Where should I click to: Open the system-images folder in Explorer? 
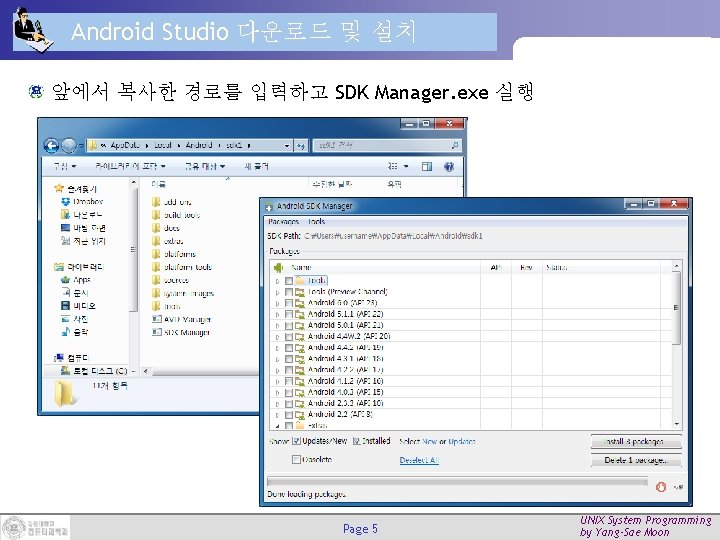pyautogui.click(x=183, y=293)
